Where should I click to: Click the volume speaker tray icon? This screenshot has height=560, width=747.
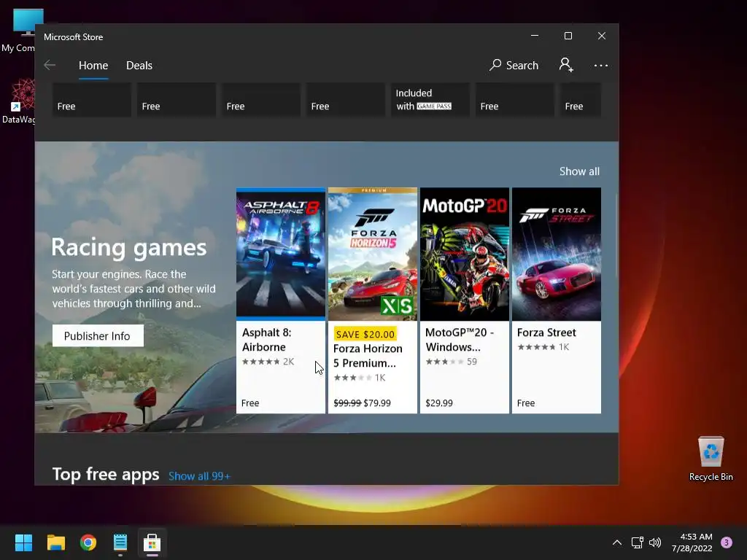click(655, 542)
